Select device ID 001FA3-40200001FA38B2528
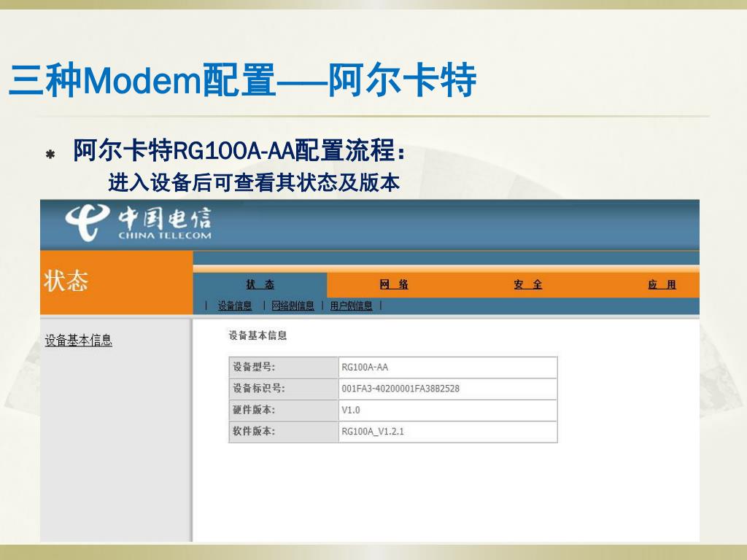Screen dimensions: 747x560 (400, 389)
